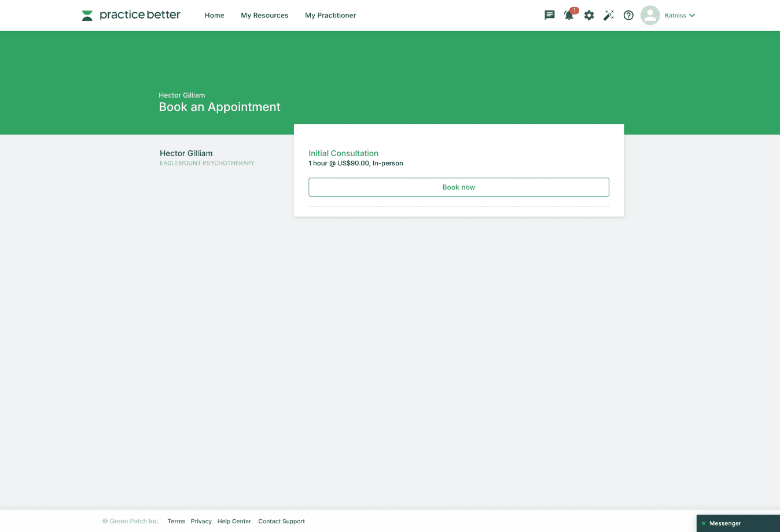Visit the Help Center footer link
Screen dimensions: 780x532
pyautogui.click(x=234, y=522)
